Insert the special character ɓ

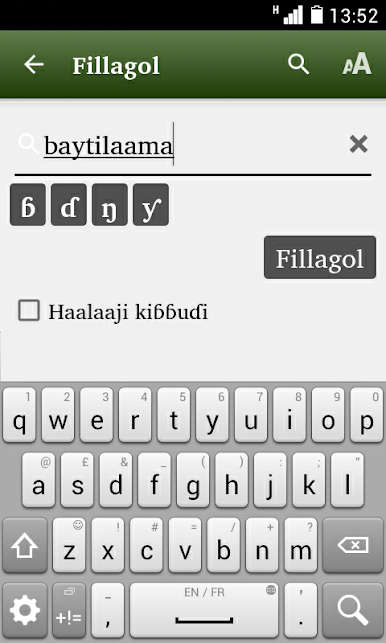tap(27, 205)
